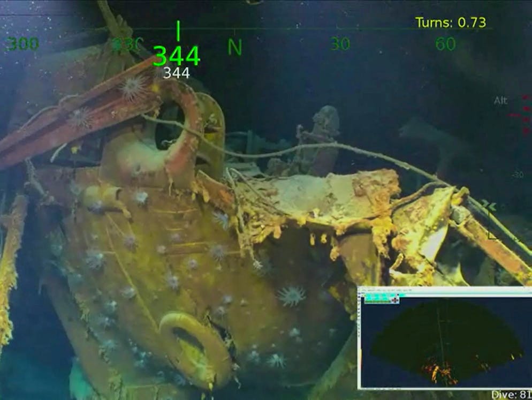
Task: Click the red cross icon in sonar toolbar
Action: coord(396,299)
